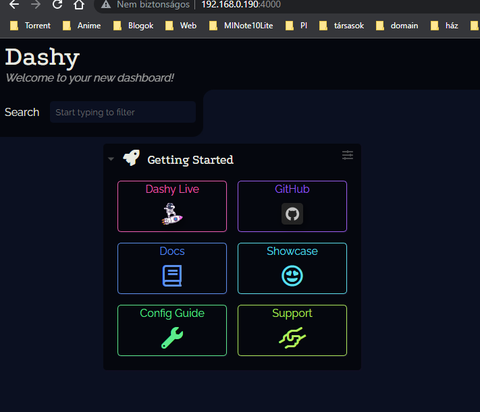Focus the 'Start typing to filter' search field
The width and height of the screenshot is (480, 412).
(x=123, y=112)
